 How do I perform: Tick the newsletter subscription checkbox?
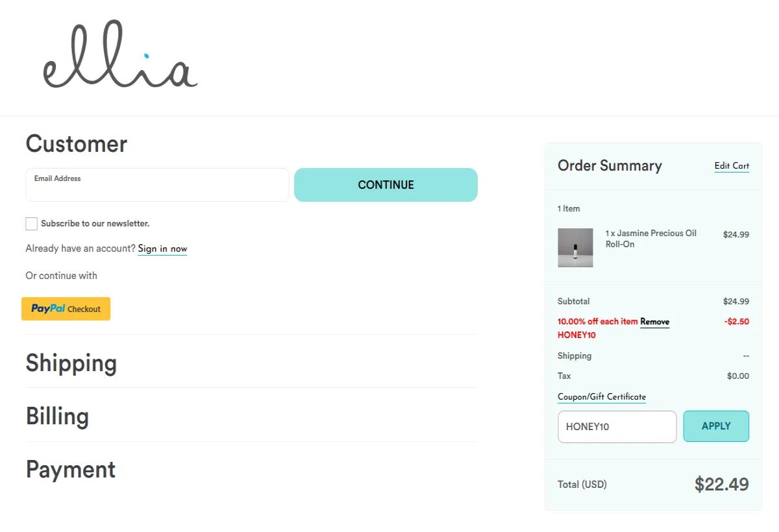click(x=31, y=224)
